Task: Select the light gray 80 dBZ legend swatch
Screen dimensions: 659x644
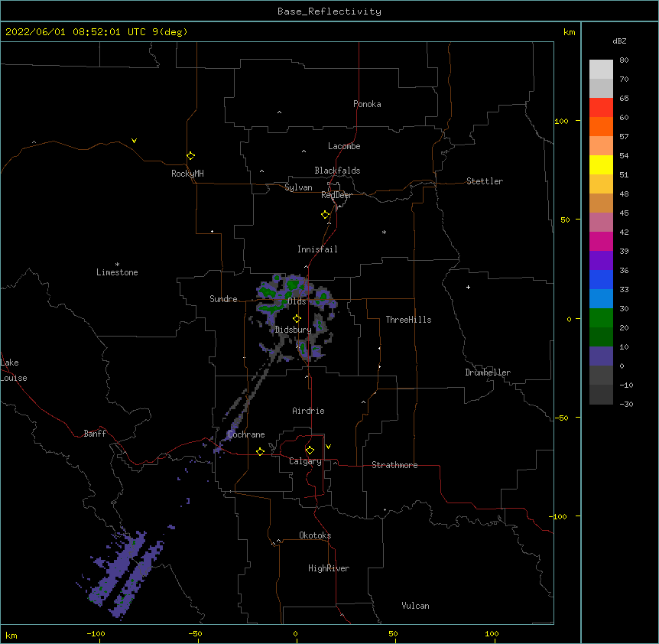Action: pos(601,70)
